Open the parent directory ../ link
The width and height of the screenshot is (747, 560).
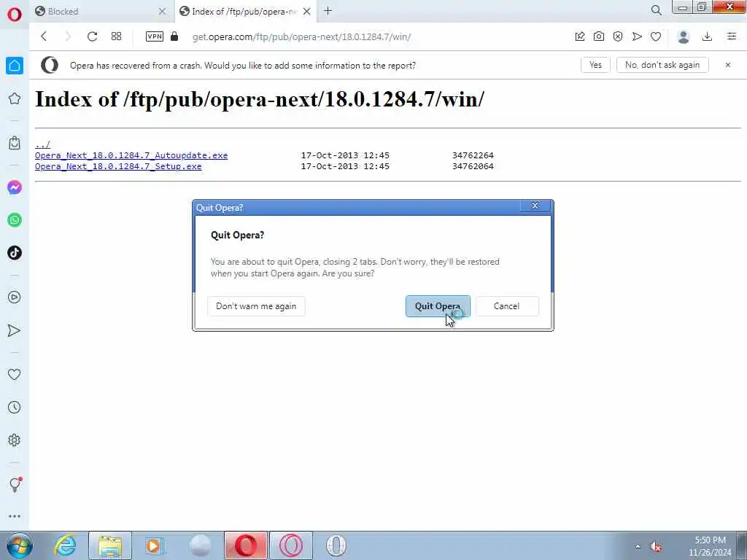click(42, 144)
